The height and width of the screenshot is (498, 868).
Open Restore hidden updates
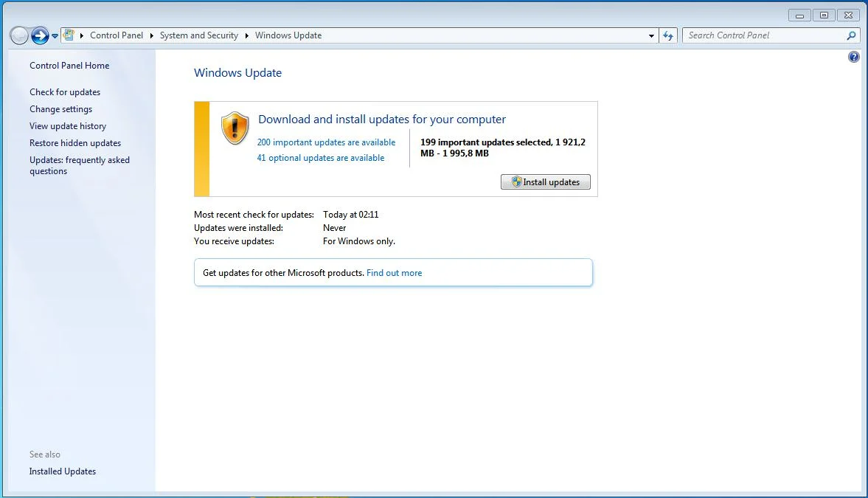click(x=75, y=143)
